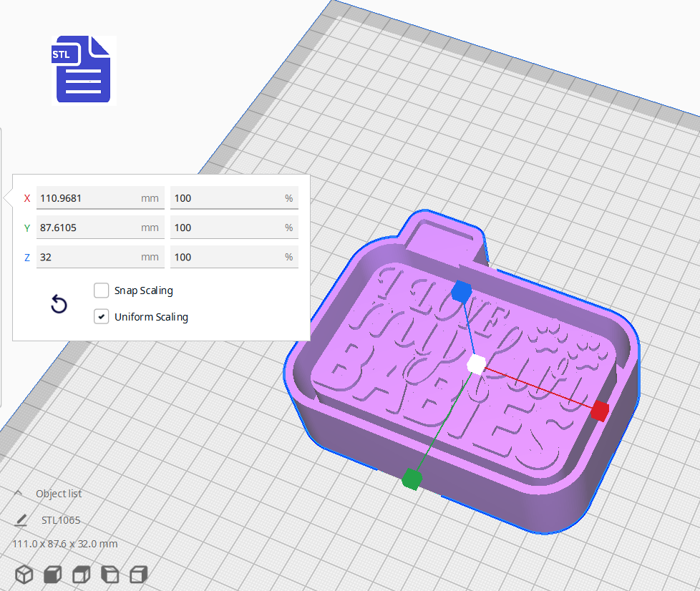
Task: Select the left side view cube icon
Action: pos(110,574)
